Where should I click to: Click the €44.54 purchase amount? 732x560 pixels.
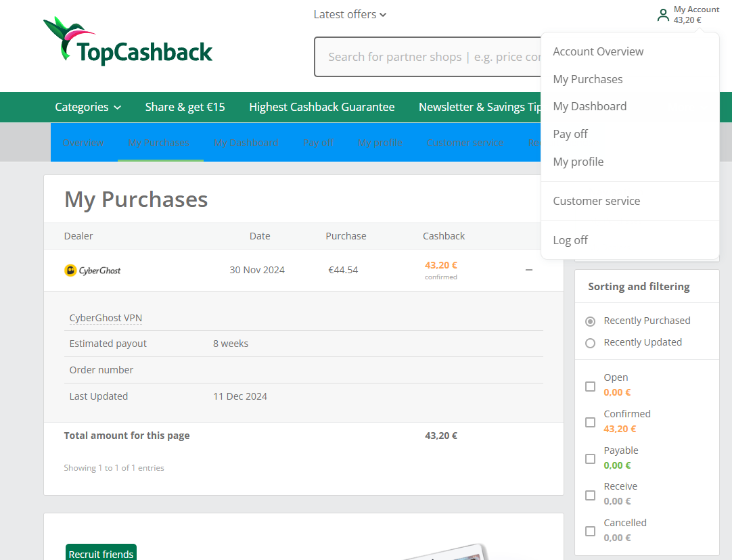[x=343, y=271]
